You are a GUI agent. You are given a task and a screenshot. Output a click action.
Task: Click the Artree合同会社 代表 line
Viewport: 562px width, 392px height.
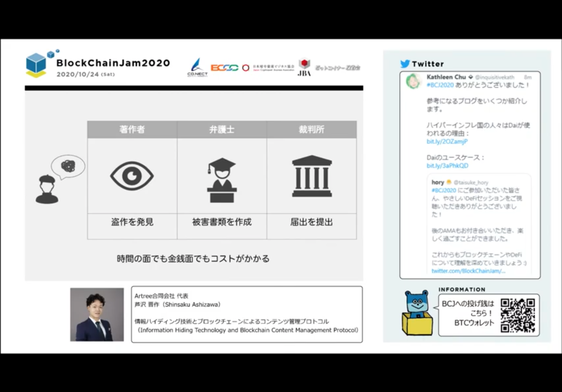(x=161, y=296)
